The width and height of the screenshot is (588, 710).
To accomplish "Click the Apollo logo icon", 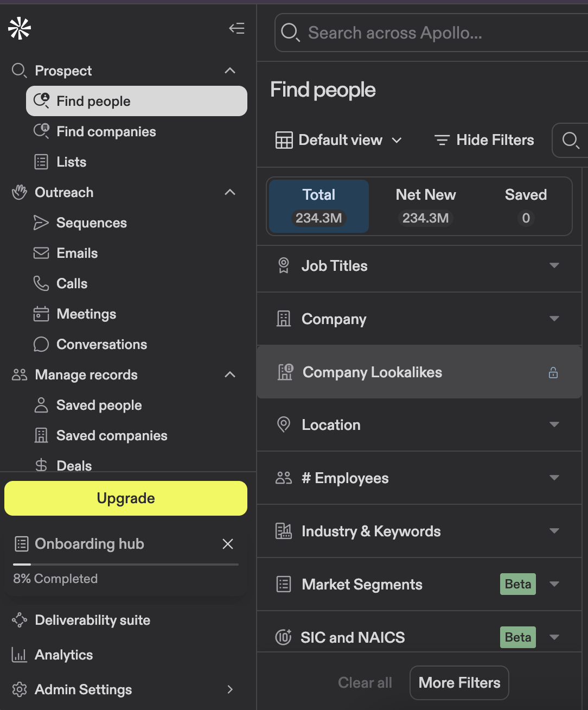I will 18,28.
